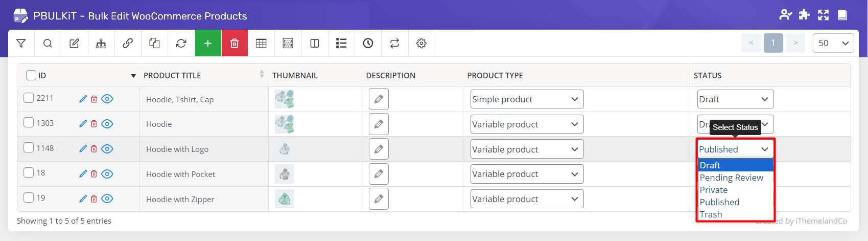The image size is (868, 241).
Task: Tick the checkbox for product 1148
Action: 29,148
